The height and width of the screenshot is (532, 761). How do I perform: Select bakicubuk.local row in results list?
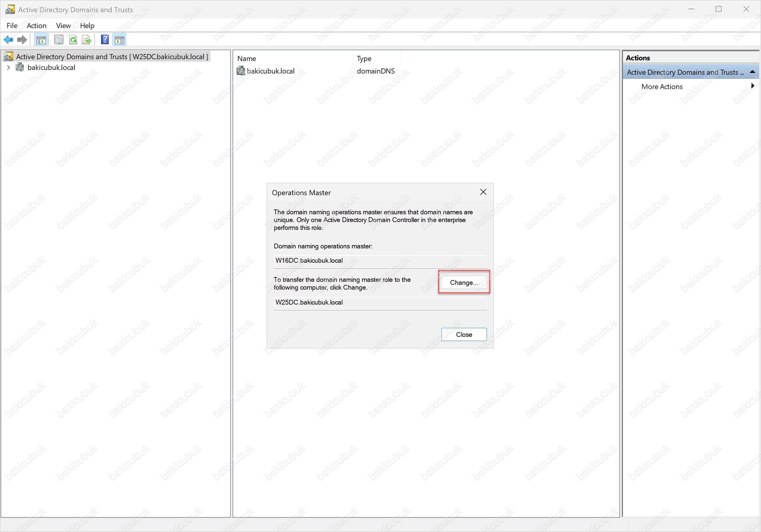pyautogui.click(x=271, y=71)
